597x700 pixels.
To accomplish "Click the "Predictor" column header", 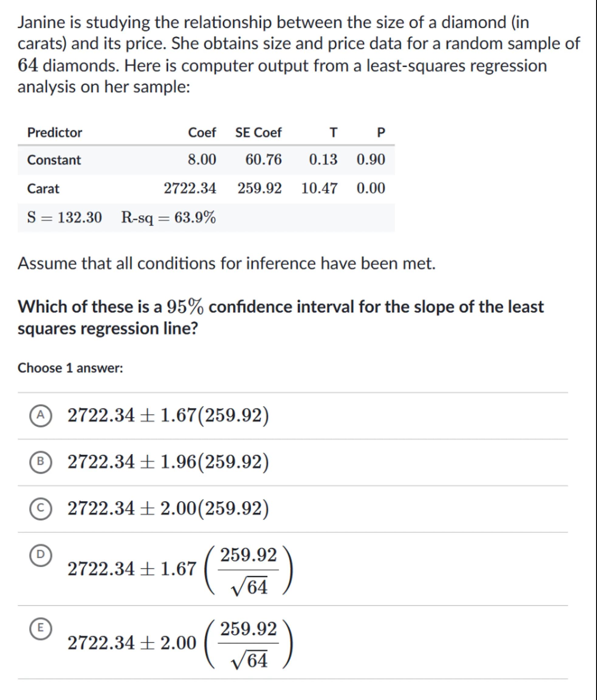I will tap(55, 133).
